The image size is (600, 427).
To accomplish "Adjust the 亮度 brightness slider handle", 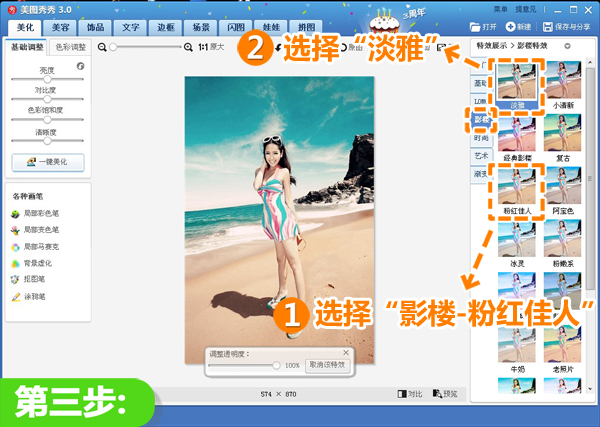I will pos(47,79).
